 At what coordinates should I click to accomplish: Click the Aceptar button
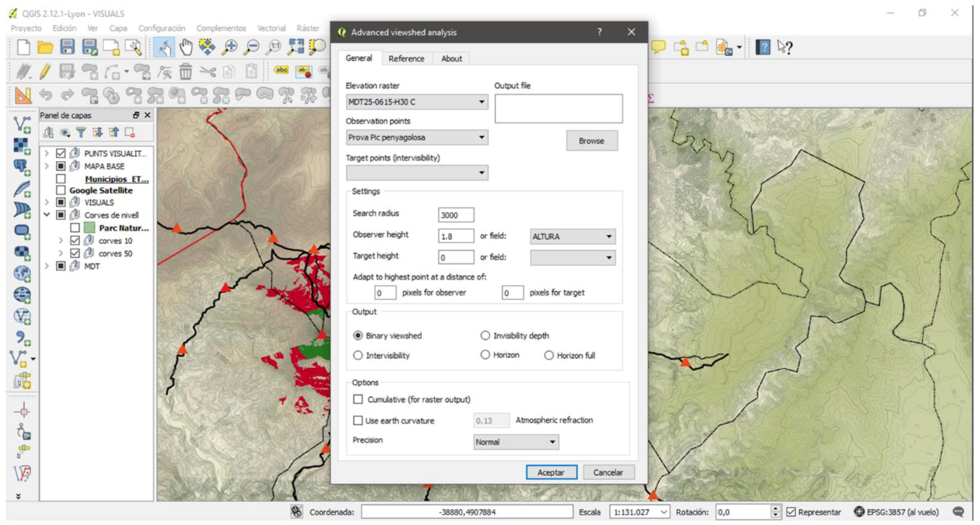coord(551,472)
